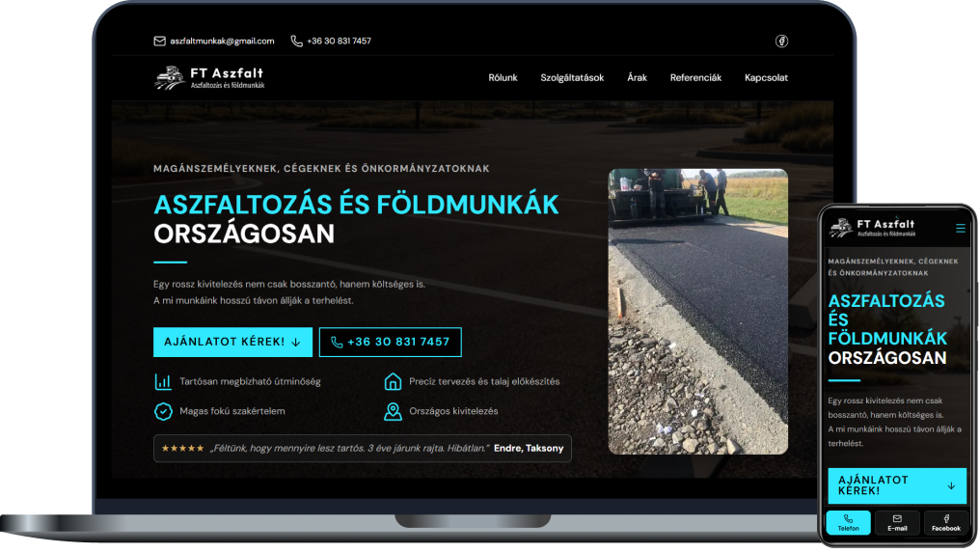Click the 'Országos kivitelezés' text
This screenshot has height=553, width=980.
pos(453,412)
